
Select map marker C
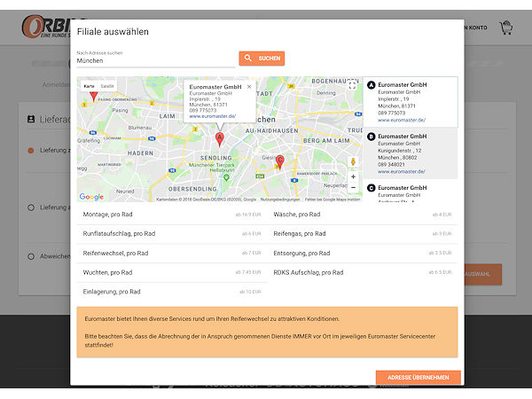pos(279,161)
